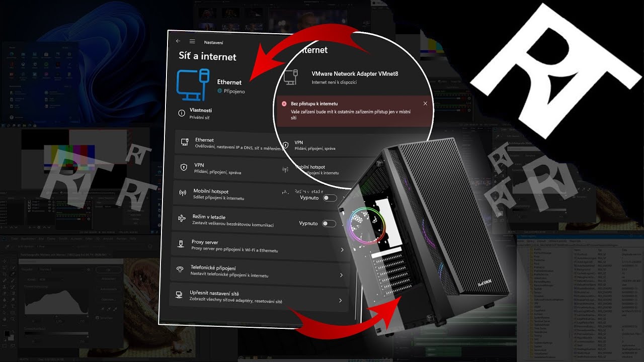The image size is (644, 362).
Task: Open the Filter menu in Photoshop
Action: click(89, 239)
